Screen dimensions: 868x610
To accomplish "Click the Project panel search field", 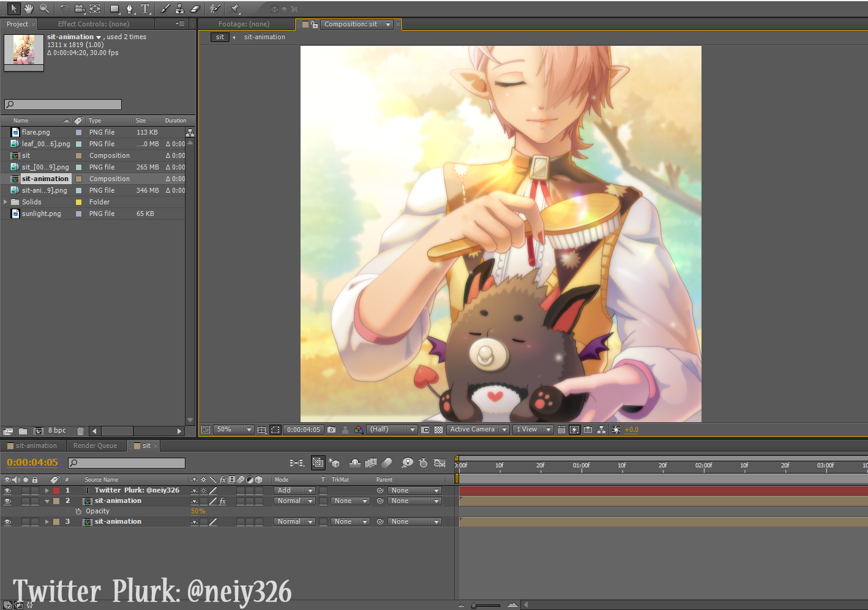I will [63, 105].
